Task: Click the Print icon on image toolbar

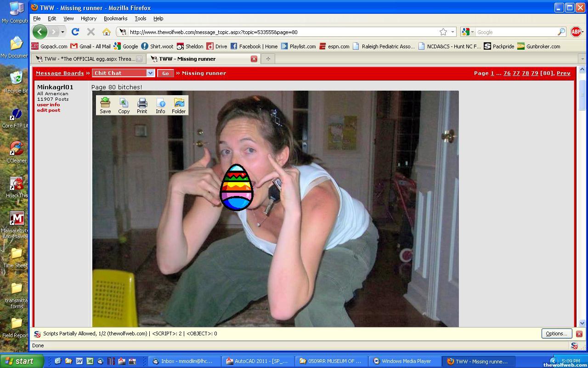Action: pyautogui.click(x=142, y=105)
